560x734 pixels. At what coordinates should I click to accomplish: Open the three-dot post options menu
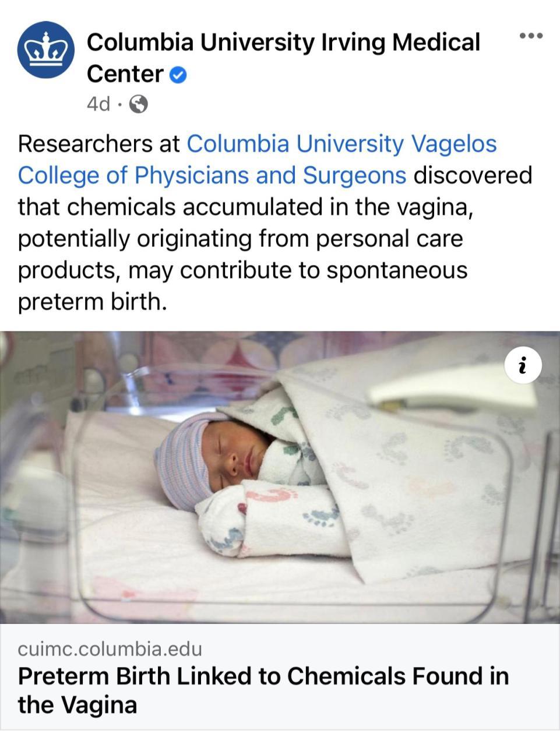pos(531,36)
